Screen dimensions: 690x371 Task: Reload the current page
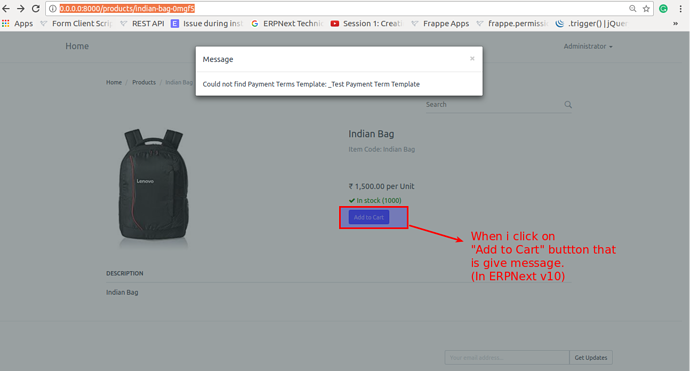pos(36,8)
